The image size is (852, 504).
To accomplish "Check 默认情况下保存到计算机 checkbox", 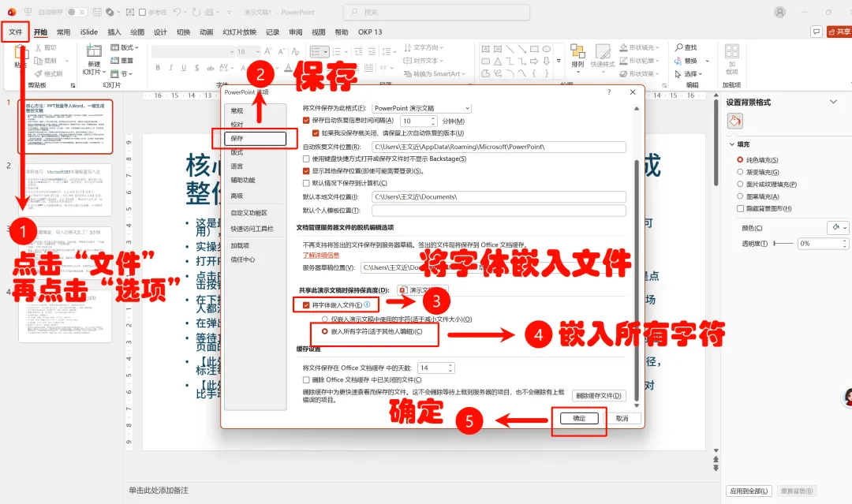I will [306, 184].
